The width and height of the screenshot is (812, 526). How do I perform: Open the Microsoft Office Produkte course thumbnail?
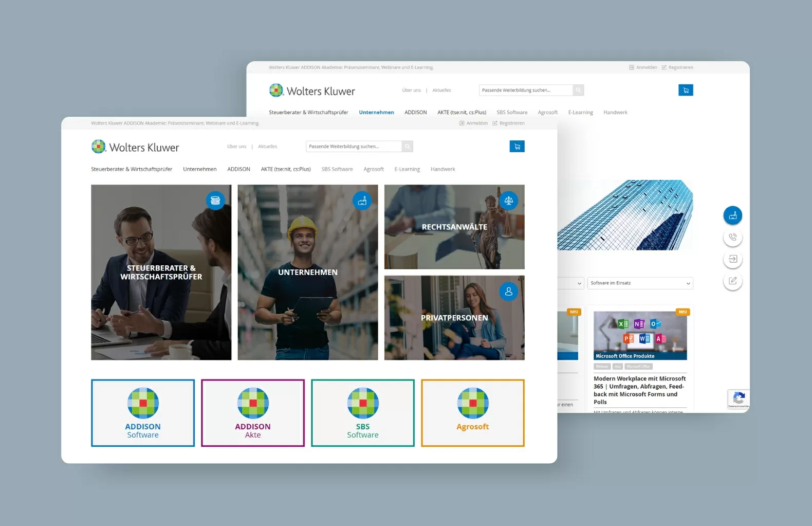[640, 335]
